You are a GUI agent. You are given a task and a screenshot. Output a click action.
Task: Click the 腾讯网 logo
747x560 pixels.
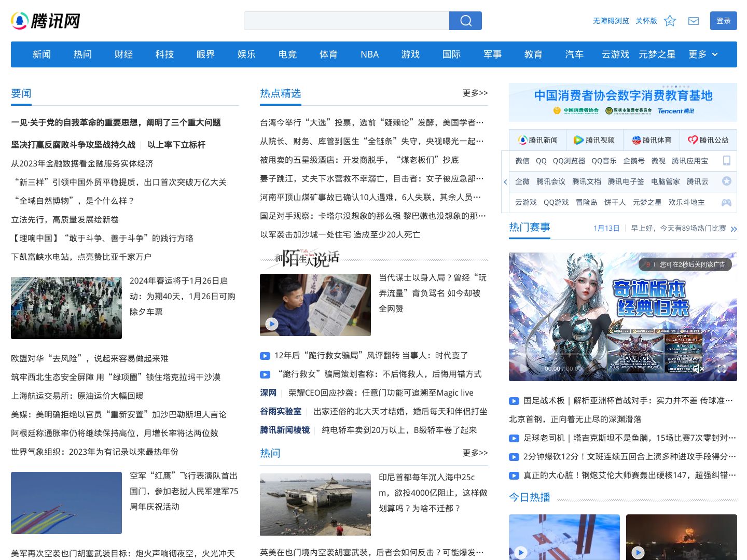(x=46, y=21)
